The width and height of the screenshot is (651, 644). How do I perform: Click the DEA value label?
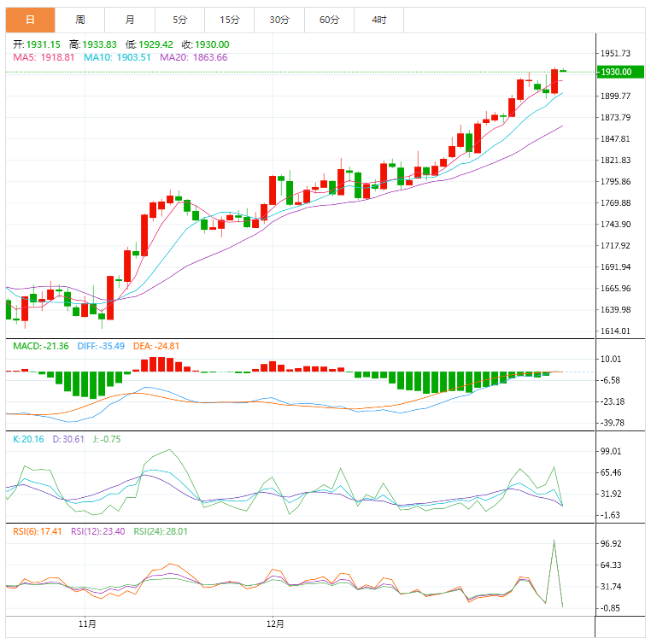point(156,346)
